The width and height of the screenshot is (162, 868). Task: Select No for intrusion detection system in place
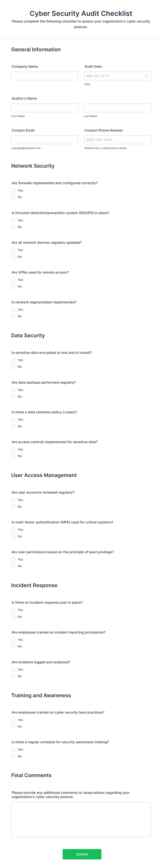tap(13, 227)
